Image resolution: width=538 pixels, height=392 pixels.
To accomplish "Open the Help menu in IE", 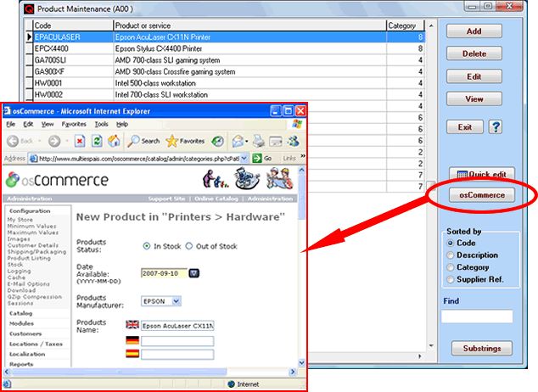I will click(x=122, y=124).
